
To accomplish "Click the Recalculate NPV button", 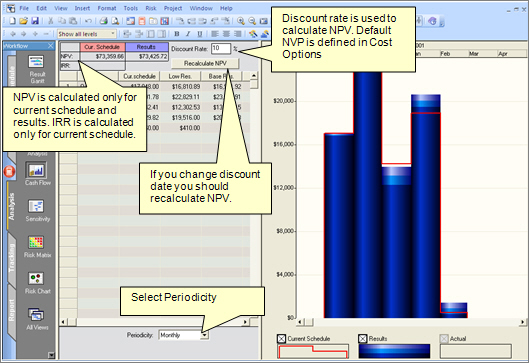I will [x=205, y=63].
